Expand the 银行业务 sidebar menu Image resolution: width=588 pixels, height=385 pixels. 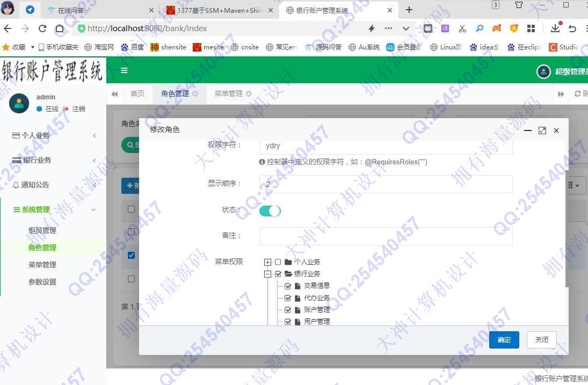53,160
